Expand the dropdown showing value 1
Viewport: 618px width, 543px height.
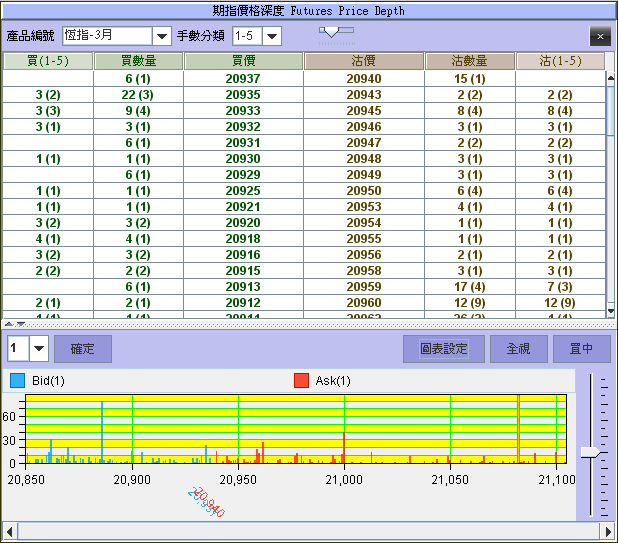(x=39, y=348)
